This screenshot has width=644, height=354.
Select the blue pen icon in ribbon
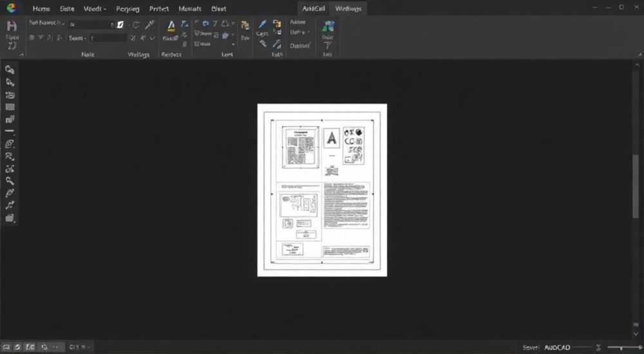click(x=261, y=24)
